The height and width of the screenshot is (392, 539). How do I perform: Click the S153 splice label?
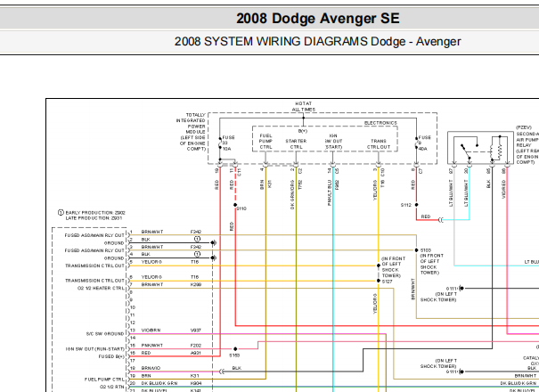click(x=234, y=355)
